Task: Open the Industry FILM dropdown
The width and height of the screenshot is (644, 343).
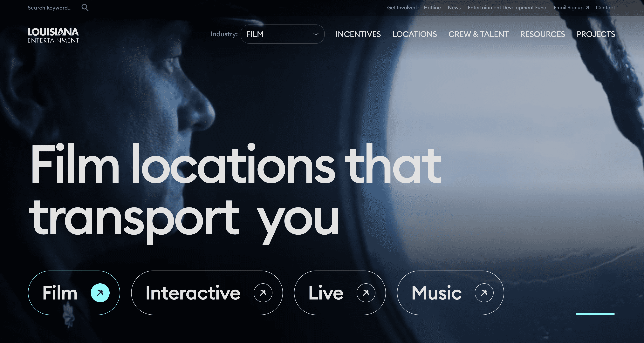Action: pos(283,34)
